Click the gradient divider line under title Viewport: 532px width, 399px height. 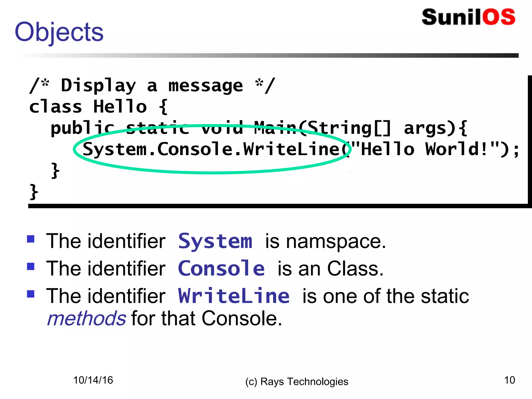click(270, 55)
